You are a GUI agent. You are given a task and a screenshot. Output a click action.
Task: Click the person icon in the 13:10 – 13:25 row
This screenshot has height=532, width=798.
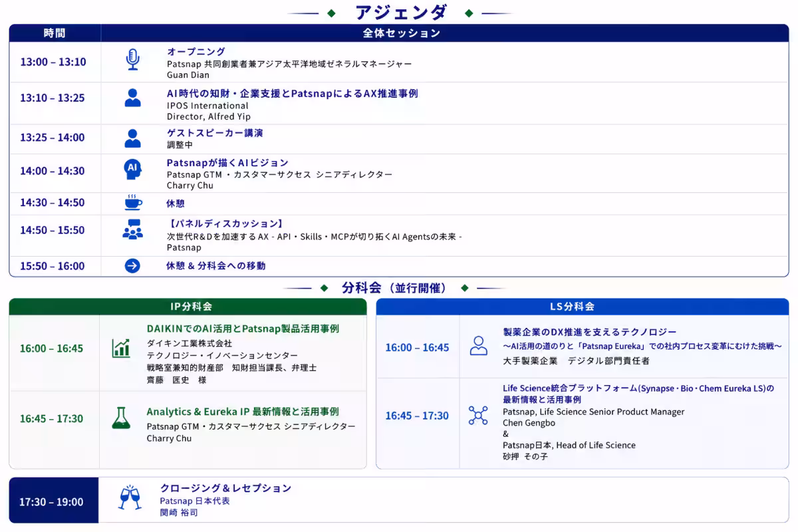133,98
